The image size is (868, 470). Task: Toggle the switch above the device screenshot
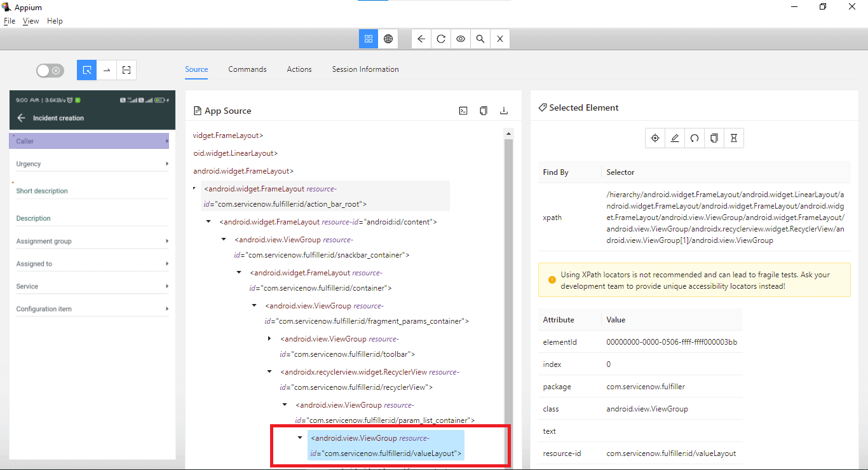50,71
